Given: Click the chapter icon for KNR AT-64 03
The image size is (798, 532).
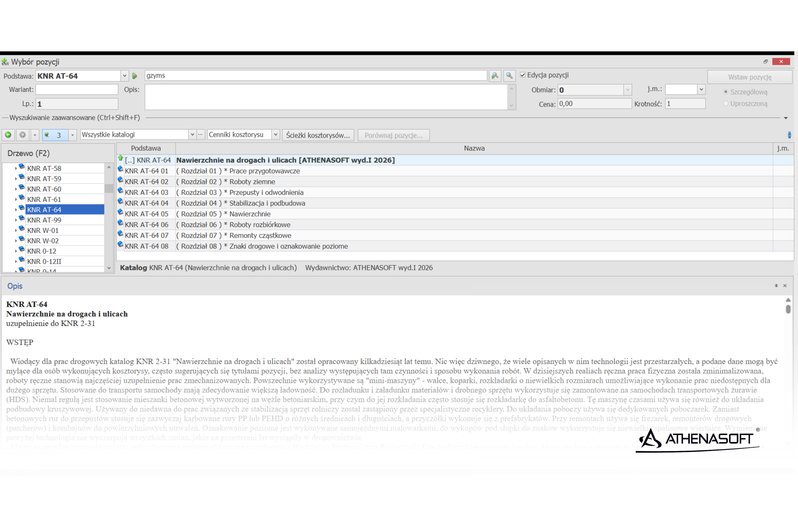Looking at the screenshot, I should click(120, 190).
